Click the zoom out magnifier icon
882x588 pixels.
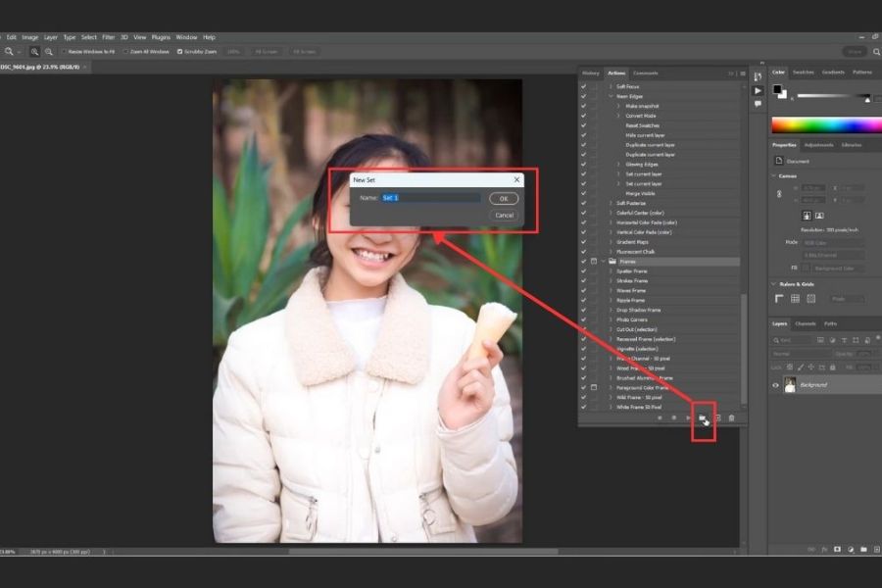click(x=48, y=51)
